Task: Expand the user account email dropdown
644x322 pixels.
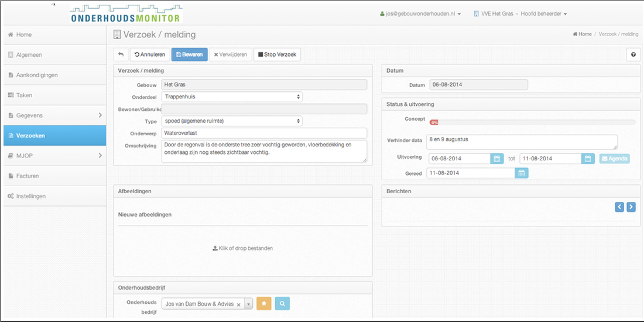Action: (x=420, y=13)
